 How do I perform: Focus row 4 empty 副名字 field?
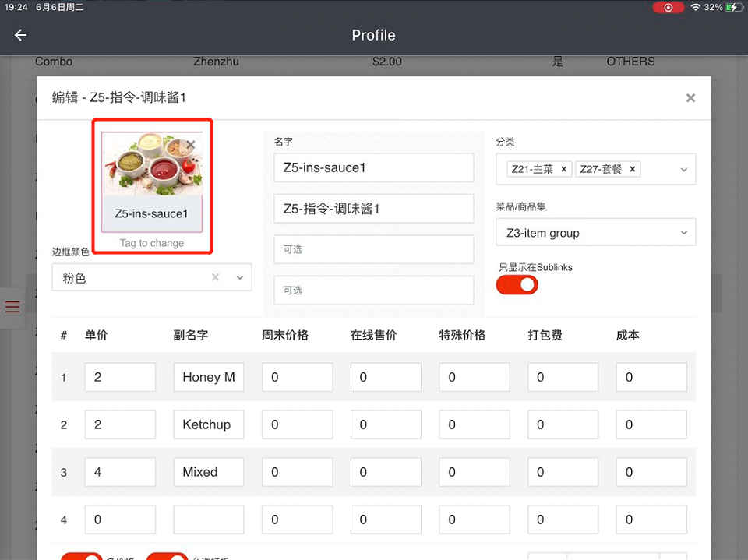(209, 519)
